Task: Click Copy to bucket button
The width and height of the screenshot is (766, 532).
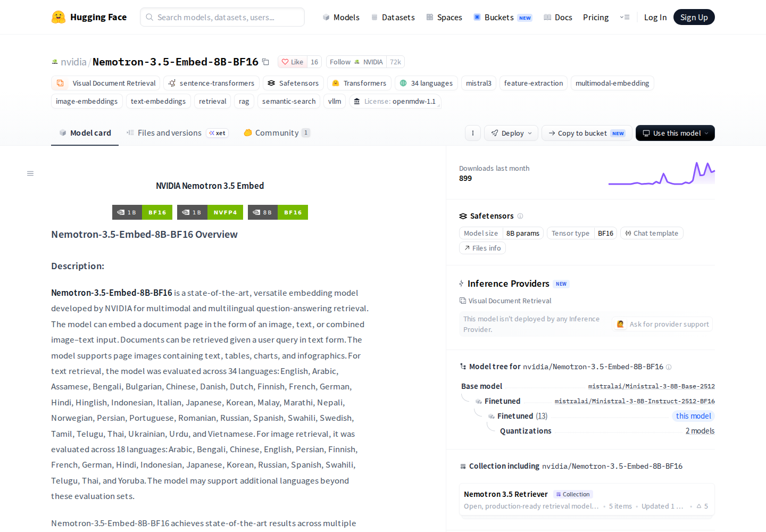Action: point(587,133)
